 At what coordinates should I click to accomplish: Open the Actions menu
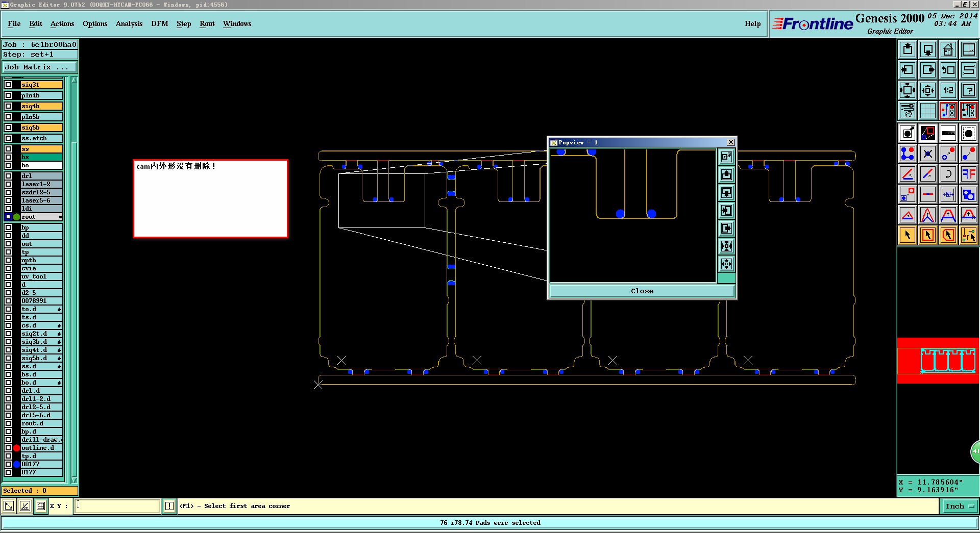tap(62, 23)
